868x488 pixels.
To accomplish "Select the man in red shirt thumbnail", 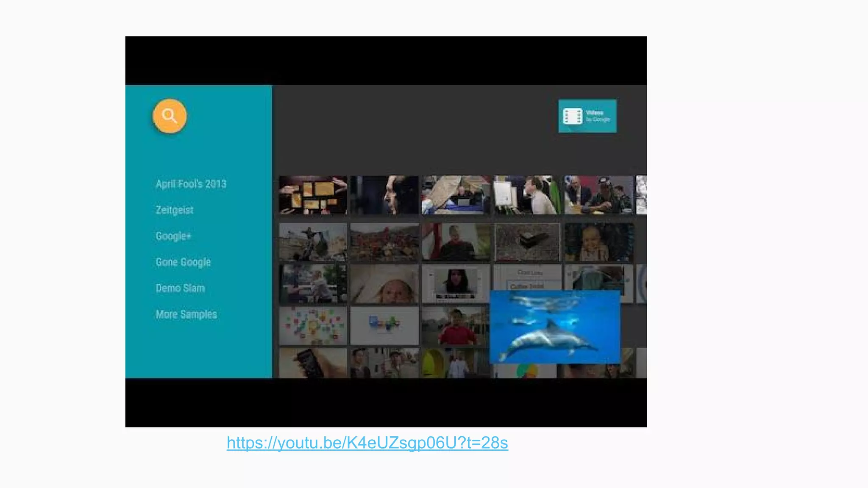I will (455, 326).
